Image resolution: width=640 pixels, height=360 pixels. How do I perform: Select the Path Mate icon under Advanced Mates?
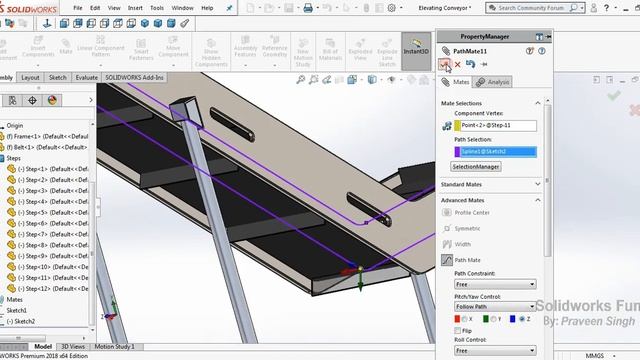(x=447, y=260)
